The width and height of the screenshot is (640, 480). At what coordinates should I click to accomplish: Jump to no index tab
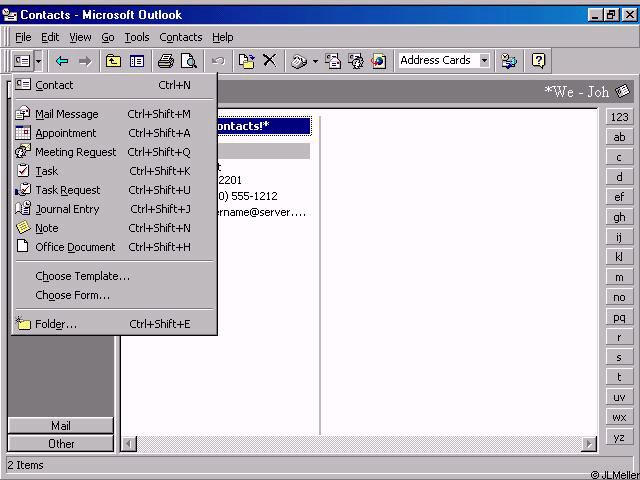pyautogui.click(x=619, y=297)
